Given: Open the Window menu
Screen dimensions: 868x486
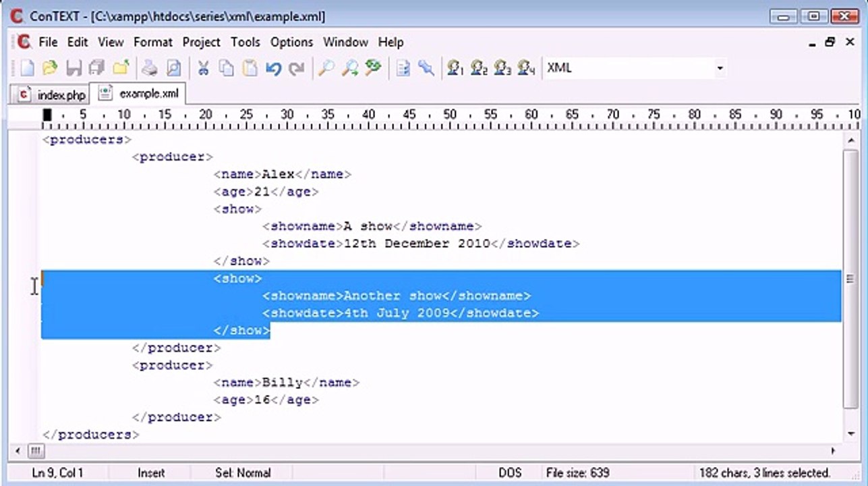Looking at the screenshot, I should 346,42.
